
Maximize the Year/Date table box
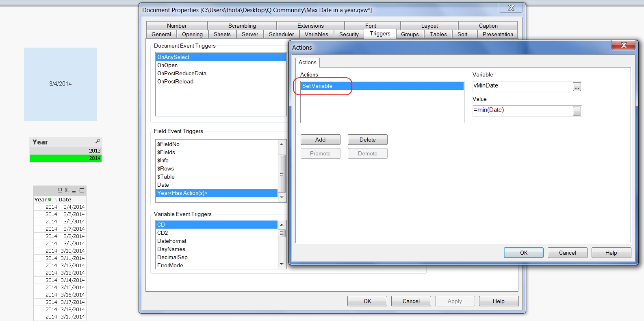pos(82,190)
